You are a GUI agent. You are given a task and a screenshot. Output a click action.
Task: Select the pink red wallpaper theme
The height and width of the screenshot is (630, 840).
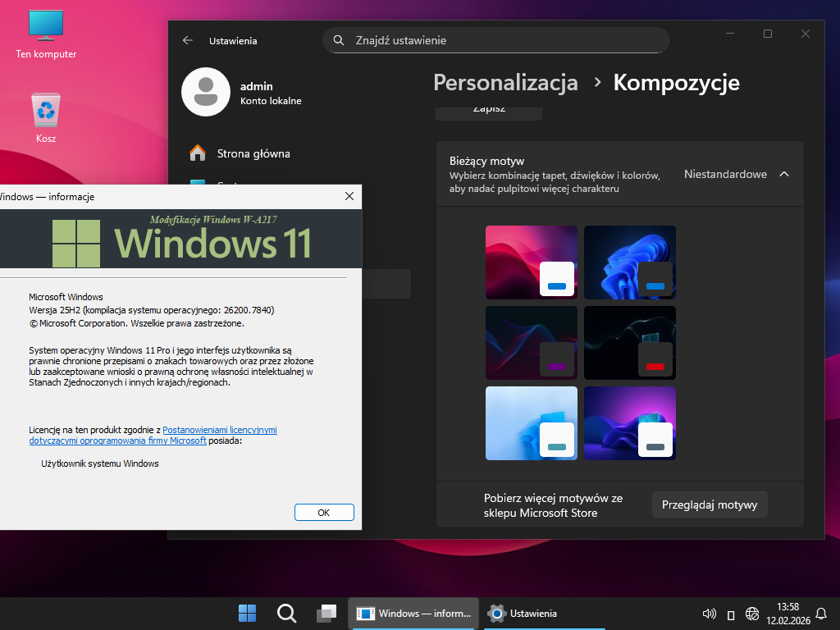tap(531, 262)
